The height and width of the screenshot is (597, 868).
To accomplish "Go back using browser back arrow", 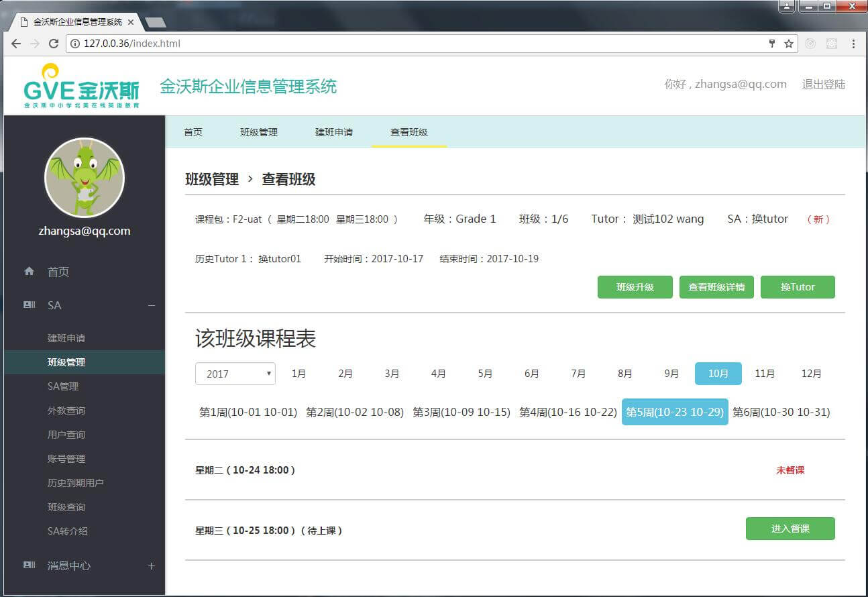I will (x=16, y=44).
